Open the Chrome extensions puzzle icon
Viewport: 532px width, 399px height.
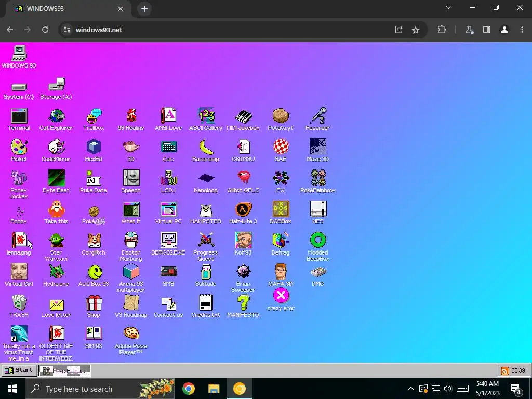[x=442, y=30]
